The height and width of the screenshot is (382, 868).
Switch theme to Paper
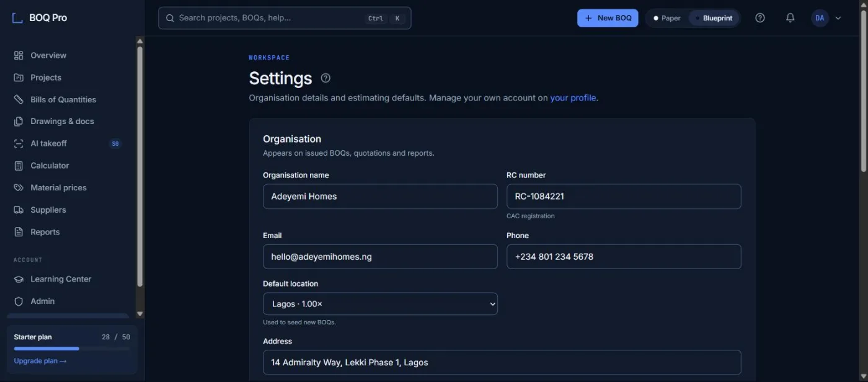pyautogui.click(x=667, y=18)
